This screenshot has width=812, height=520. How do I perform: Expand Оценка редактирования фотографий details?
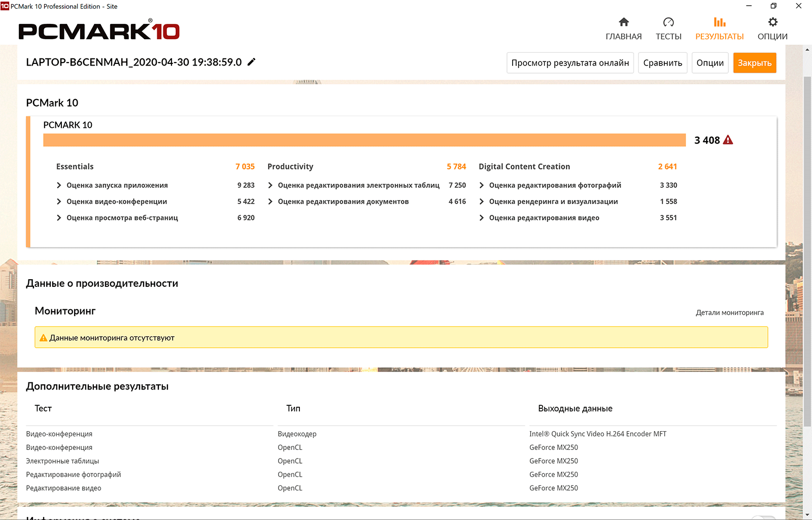482,185
